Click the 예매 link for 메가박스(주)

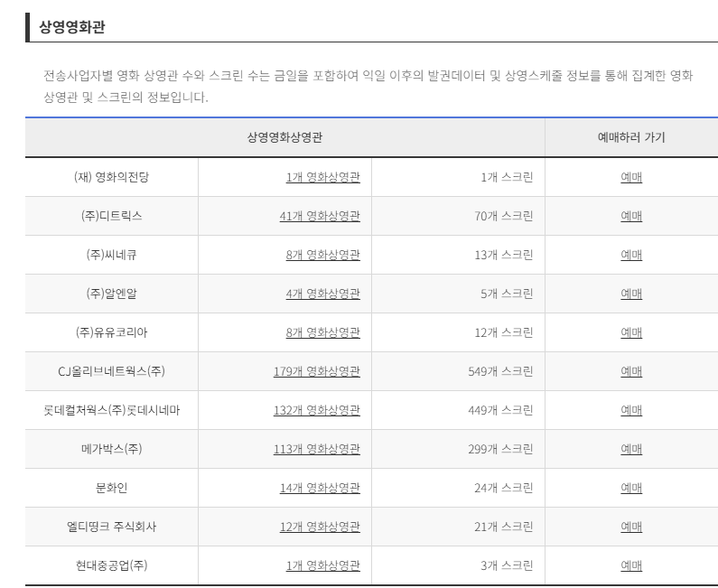pyautogui.click(x=631, y=449)
